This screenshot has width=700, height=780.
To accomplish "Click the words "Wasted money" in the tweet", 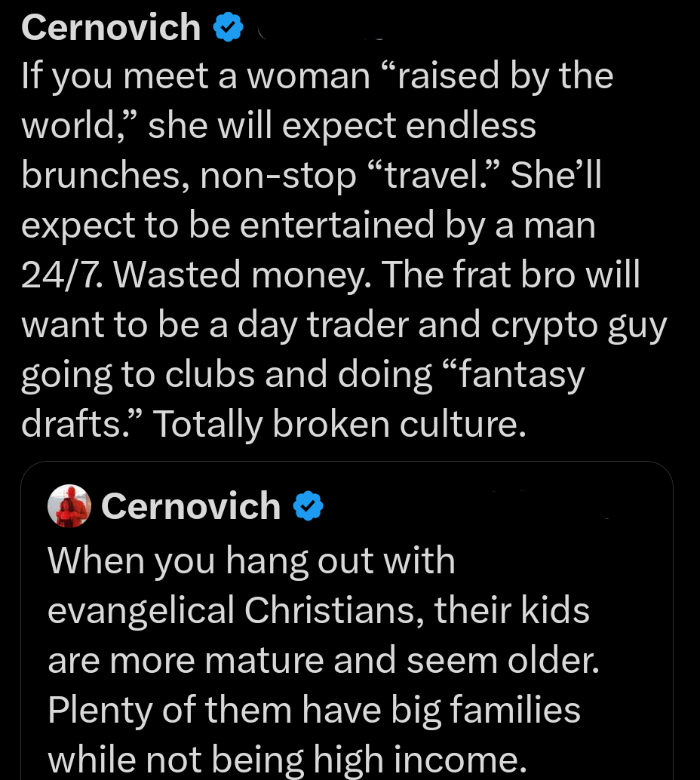I will (204, 274).
